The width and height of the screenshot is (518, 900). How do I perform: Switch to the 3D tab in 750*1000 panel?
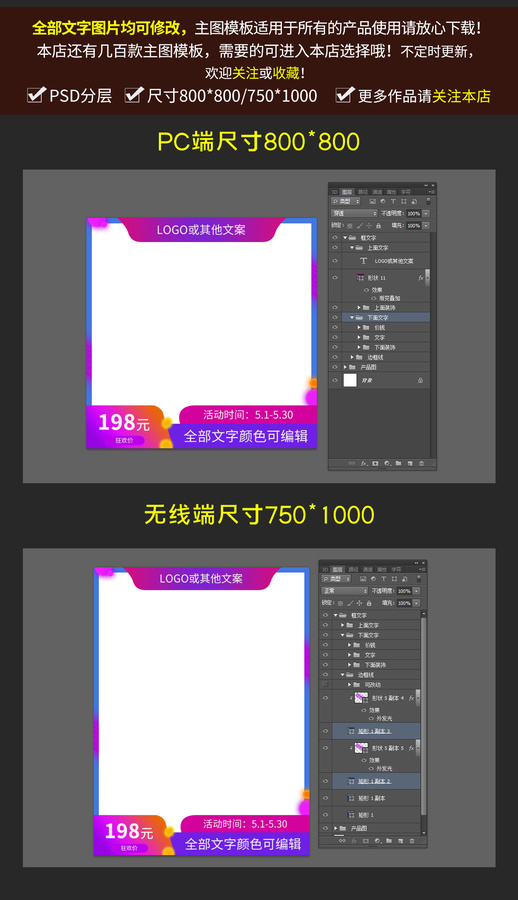click(x=324, y=569)
